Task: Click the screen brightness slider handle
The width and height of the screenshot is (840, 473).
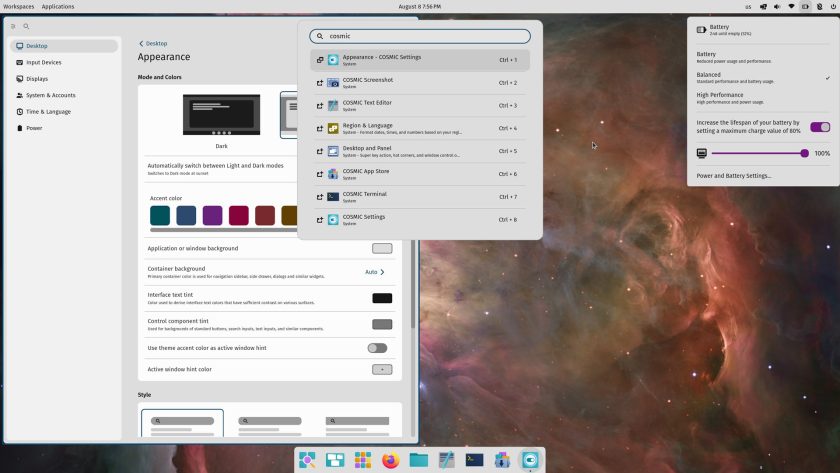Action: point(804,153)
